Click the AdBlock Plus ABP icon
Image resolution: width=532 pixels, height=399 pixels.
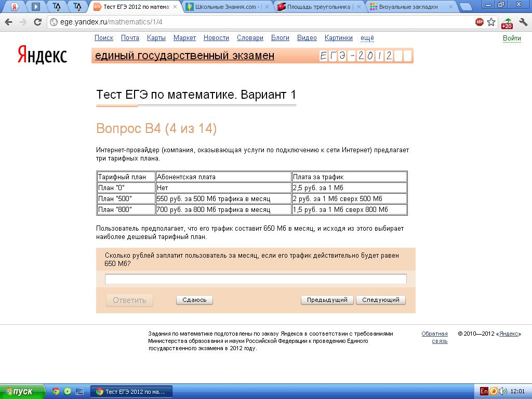479,22
